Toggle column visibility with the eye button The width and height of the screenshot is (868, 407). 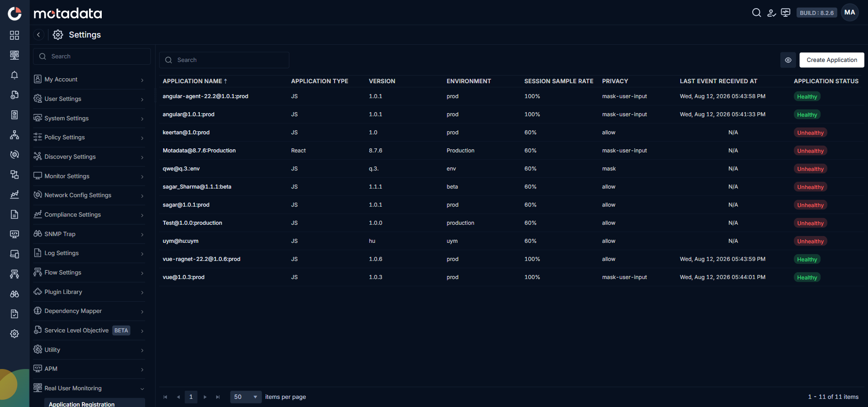pos(788,60)
